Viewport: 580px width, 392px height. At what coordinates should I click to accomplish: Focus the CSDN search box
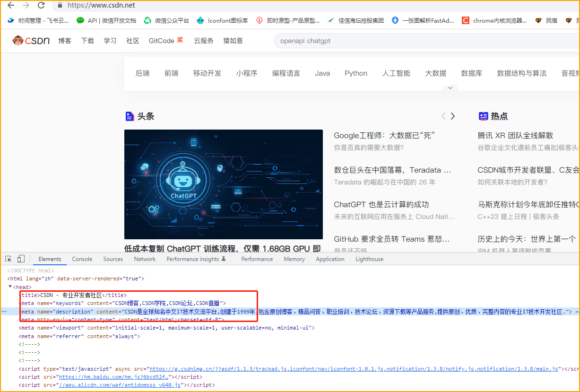(x=427, y=41)
